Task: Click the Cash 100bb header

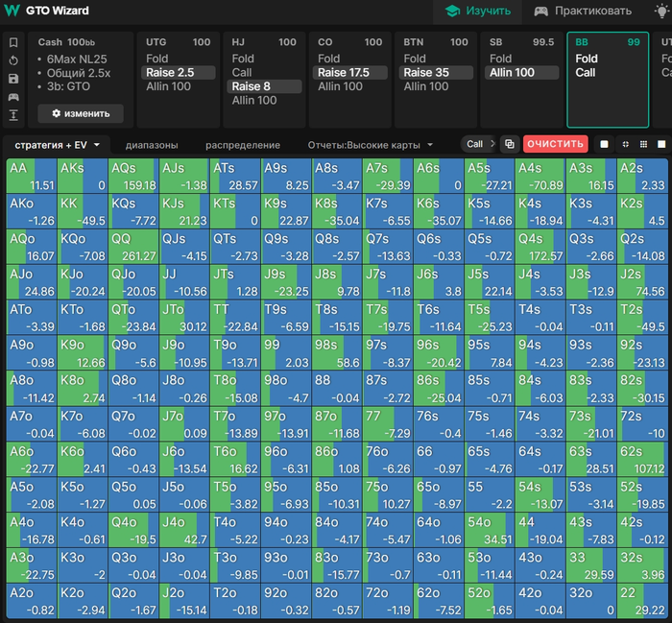Action: (66, 42)
